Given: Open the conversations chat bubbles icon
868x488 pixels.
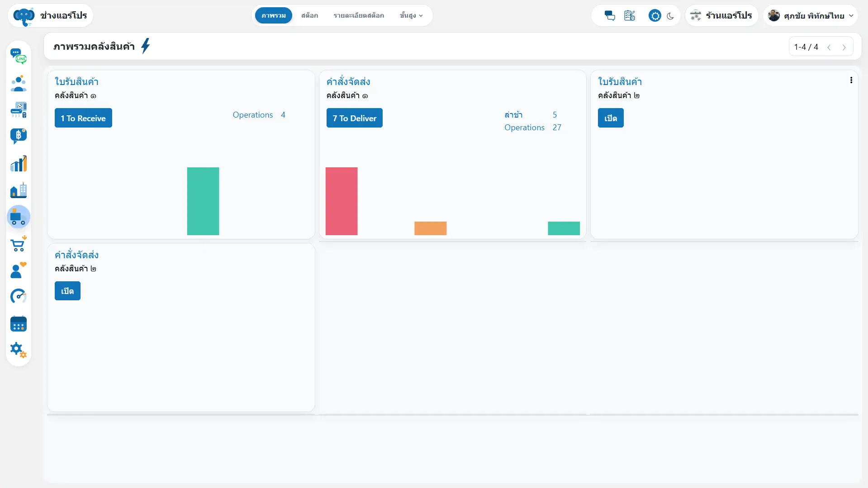Looking at the screenshot, I should 610,16.
